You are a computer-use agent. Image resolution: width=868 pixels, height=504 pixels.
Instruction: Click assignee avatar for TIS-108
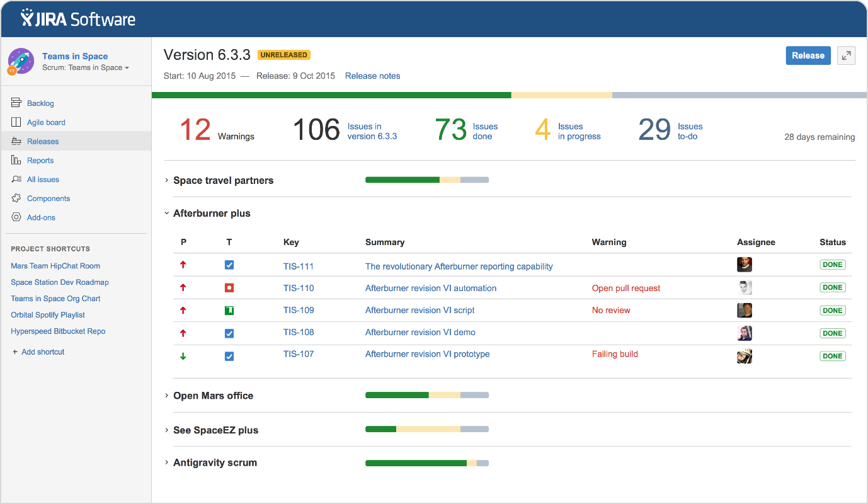coord(745,333)
